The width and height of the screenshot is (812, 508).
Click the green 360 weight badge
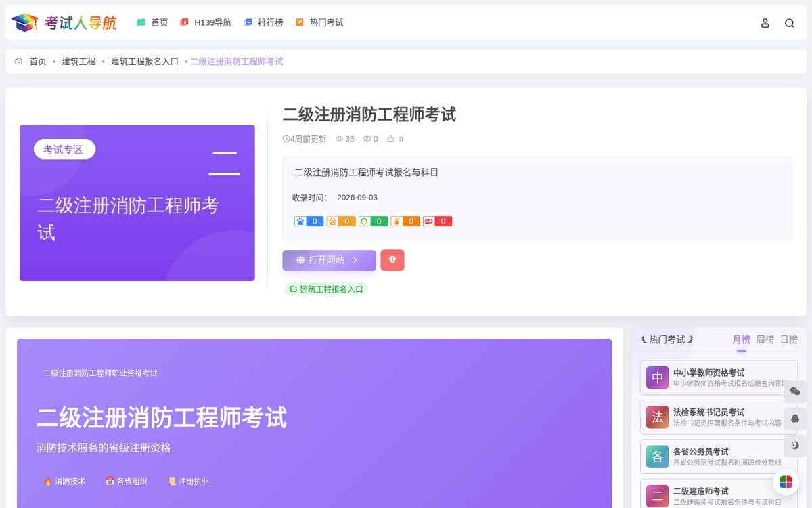pyautogui.click(x=373, y=221)
